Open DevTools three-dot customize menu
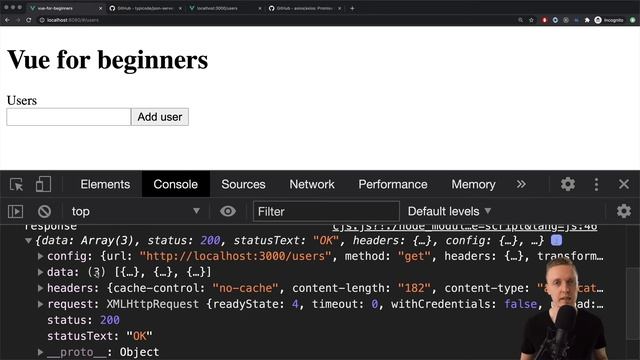 596,184
